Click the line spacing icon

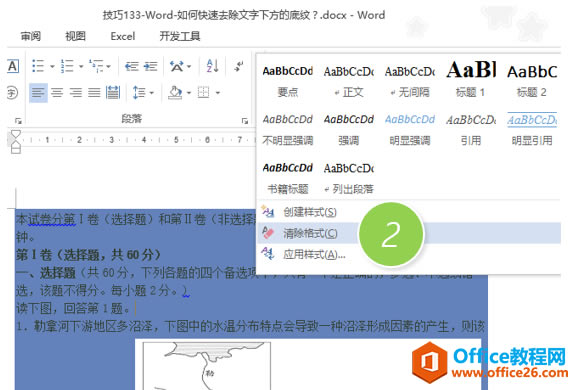[139, 93]
